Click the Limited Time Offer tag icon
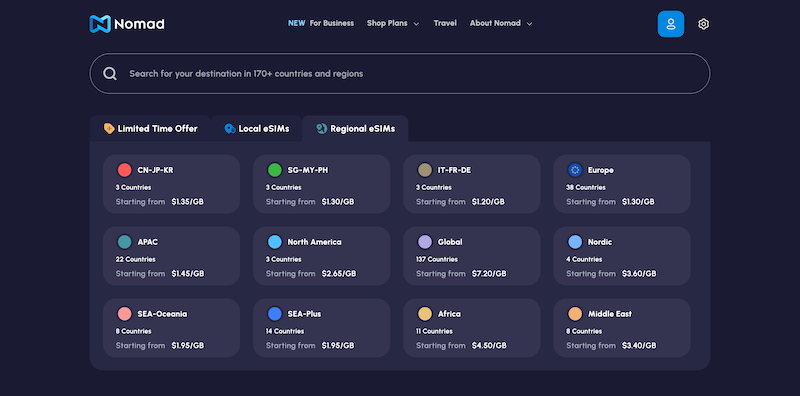 tap(109, 129)
